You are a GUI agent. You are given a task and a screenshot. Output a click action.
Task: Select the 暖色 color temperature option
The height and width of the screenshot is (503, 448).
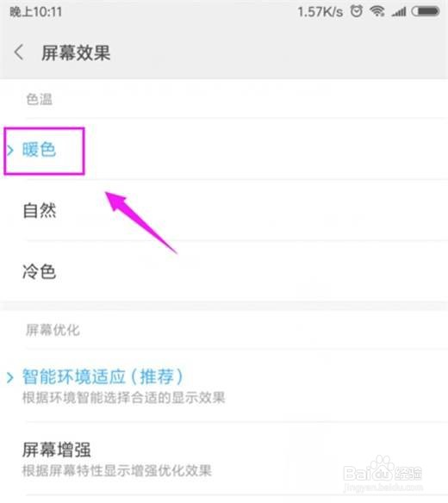tap(224, 150)
